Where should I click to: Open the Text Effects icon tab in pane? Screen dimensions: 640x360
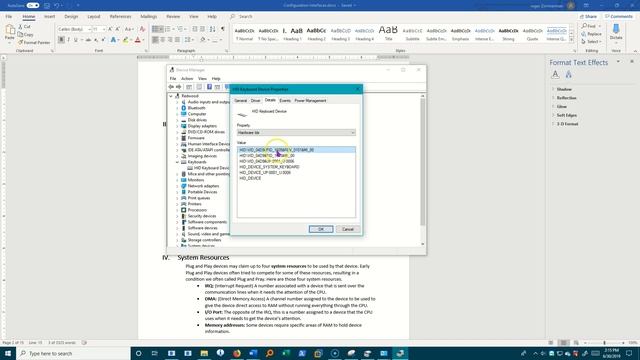(569, 74)
